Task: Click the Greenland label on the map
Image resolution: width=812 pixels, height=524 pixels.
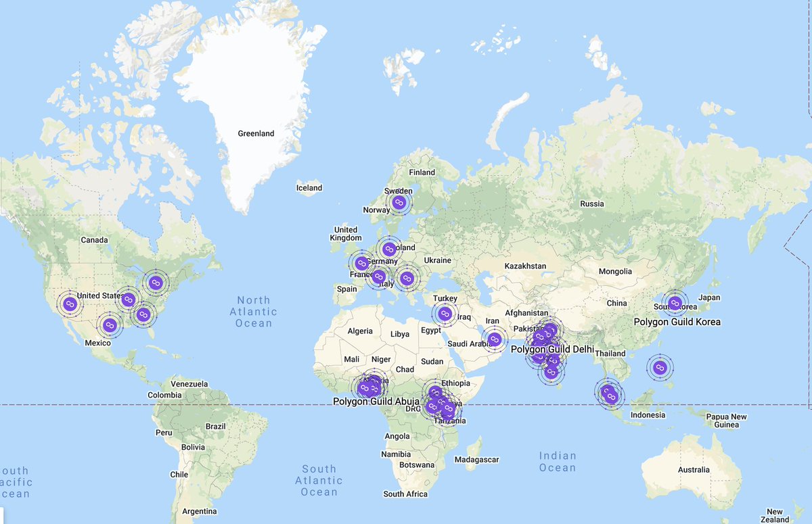Action: tap(256, 134)
